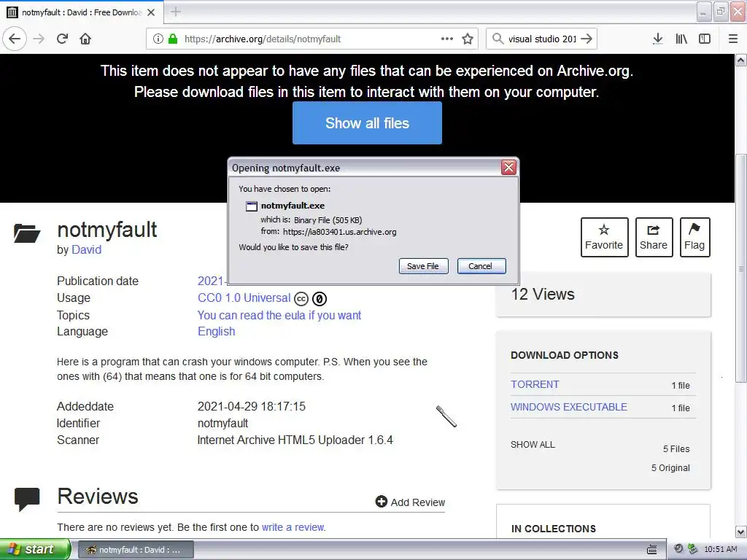The height and width of the screenshot is (560, 747).
Task: Click the scrollbar up arrow
Action: [741, 60]
